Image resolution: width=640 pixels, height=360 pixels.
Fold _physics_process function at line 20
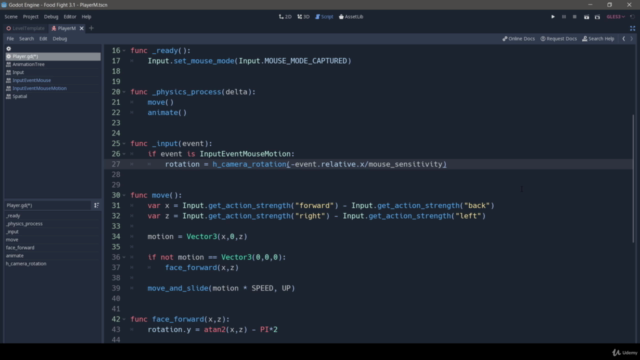(x=124, y=92)
